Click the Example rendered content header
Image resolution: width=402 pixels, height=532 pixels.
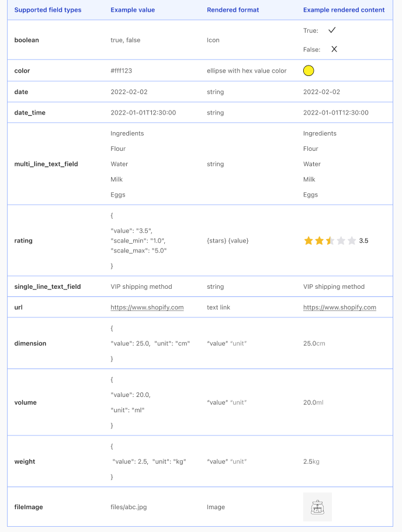[x=344, y=10]
